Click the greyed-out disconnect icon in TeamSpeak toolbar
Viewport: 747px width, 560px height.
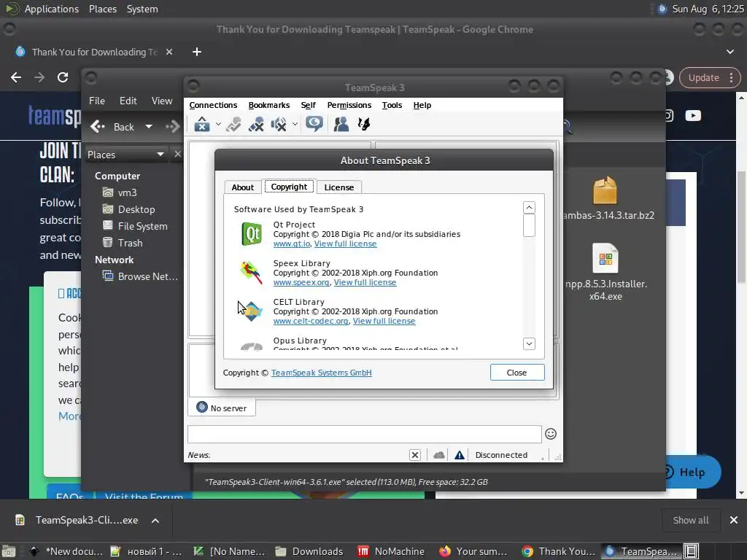pyautogui.click(x=233, y=125)
